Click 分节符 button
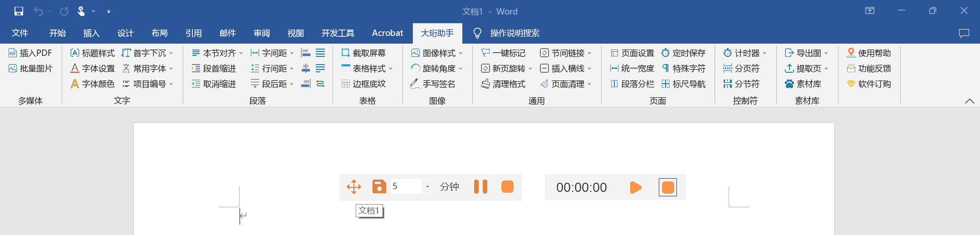 point(741,84)
